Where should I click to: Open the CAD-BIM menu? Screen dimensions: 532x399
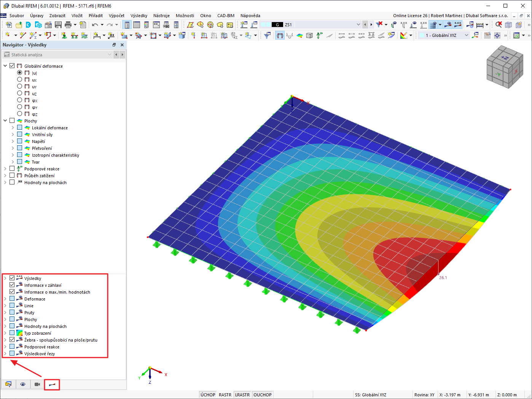(226, 16)
